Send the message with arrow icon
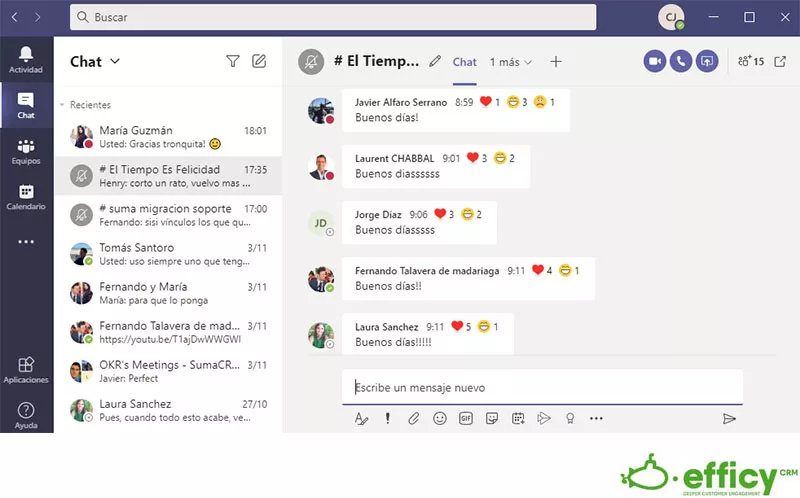800x498 pixels. [730, 419]
